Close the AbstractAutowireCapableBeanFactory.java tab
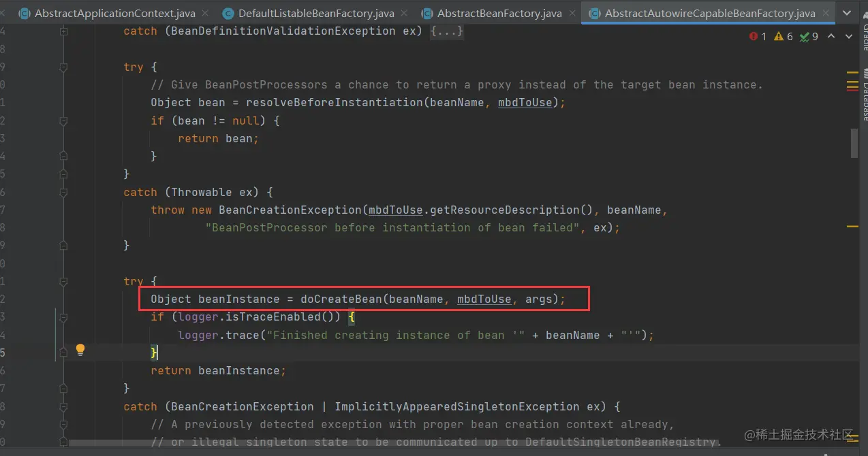Viewport: 868px width, 456px height. pyautogui.click(x=826, y=13)
